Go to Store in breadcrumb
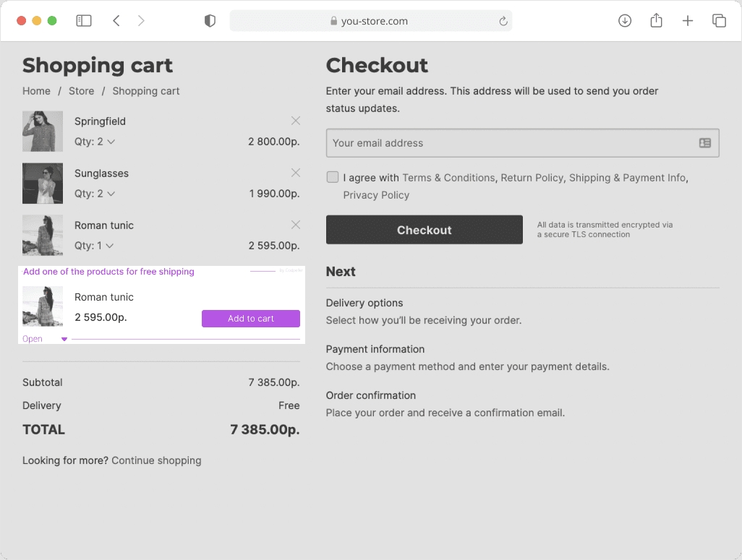 [81, 91]
